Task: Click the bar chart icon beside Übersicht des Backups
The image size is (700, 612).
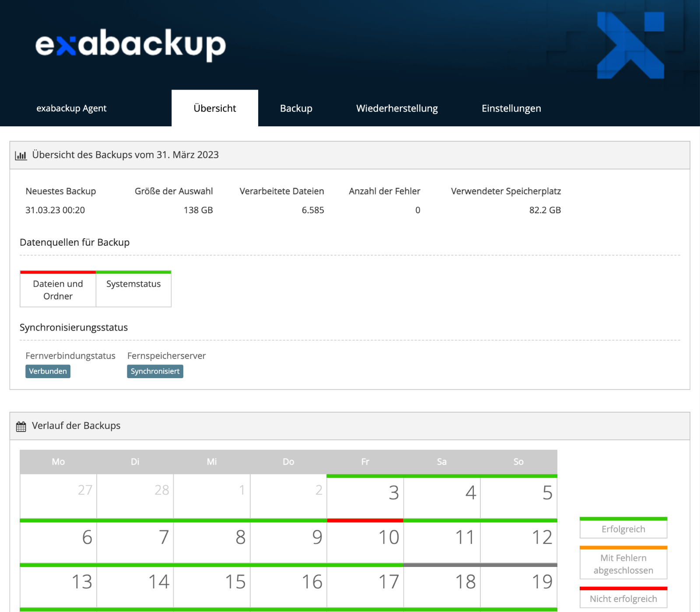Action: (21, 155)
